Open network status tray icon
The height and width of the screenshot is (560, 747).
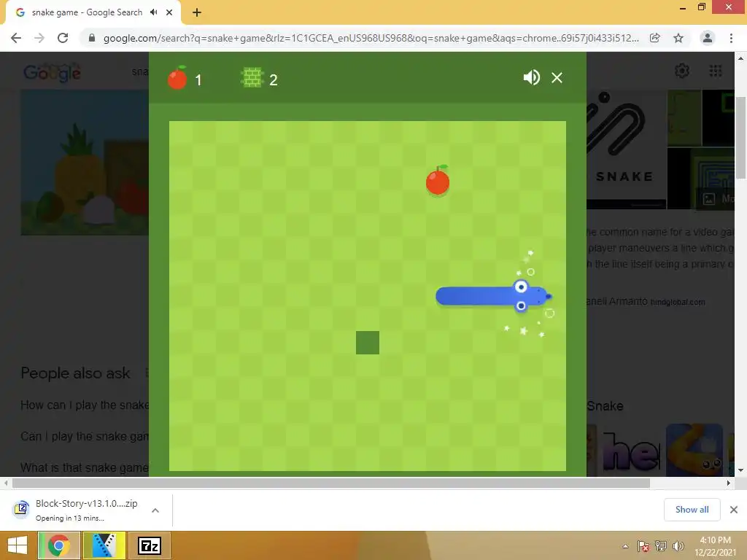pyautogui.click(x=661, y=546)
